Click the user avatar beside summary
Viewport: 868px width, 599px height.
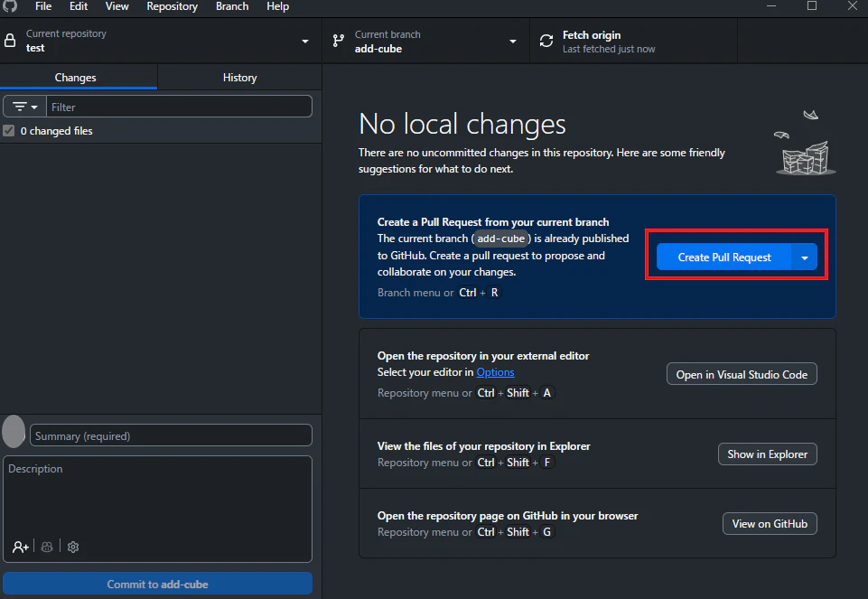coord(14,432)
